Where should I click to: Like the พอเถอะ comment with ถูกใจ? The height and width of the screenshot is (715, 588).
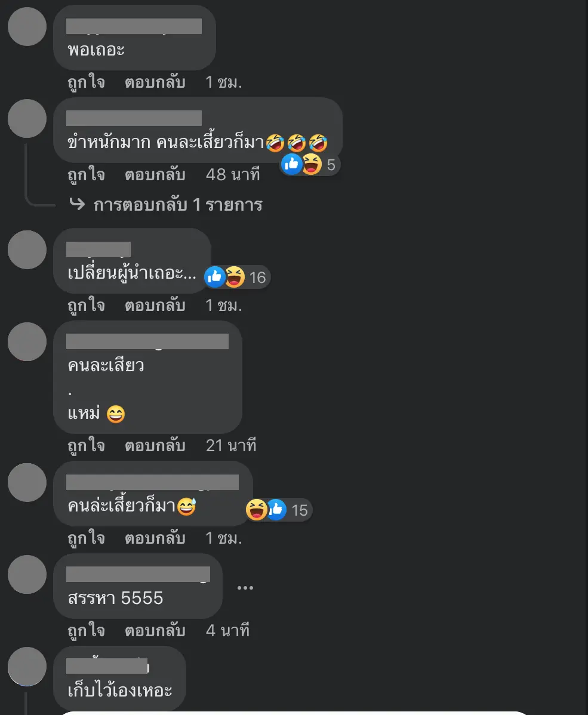86,82
